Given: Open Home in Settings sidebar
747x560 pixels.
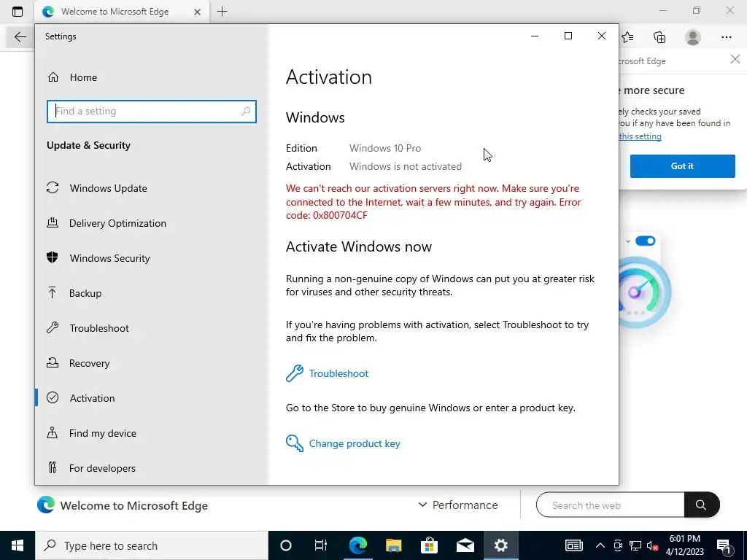Looking at the screenshot, I should point(83,77).
